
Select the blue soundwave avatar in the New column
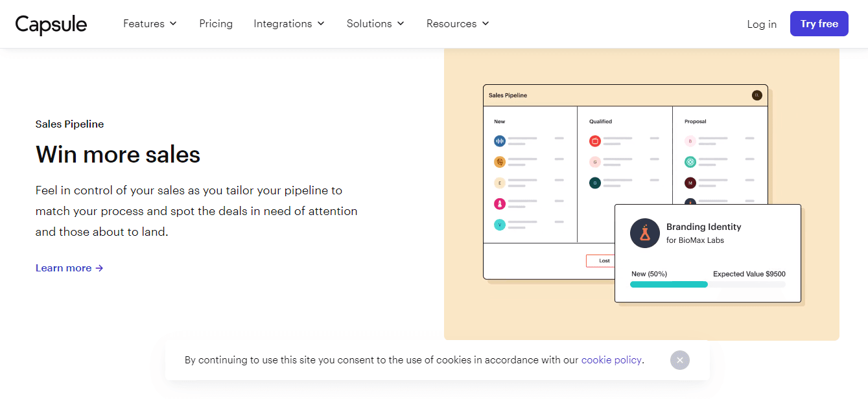499,141
